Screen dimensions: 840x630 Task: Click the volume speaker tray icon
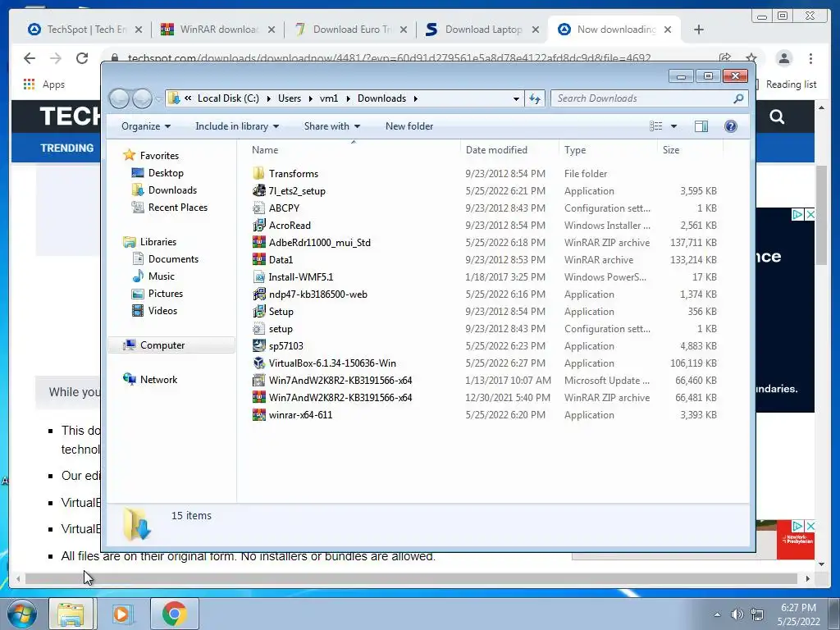tap(737, 614)
